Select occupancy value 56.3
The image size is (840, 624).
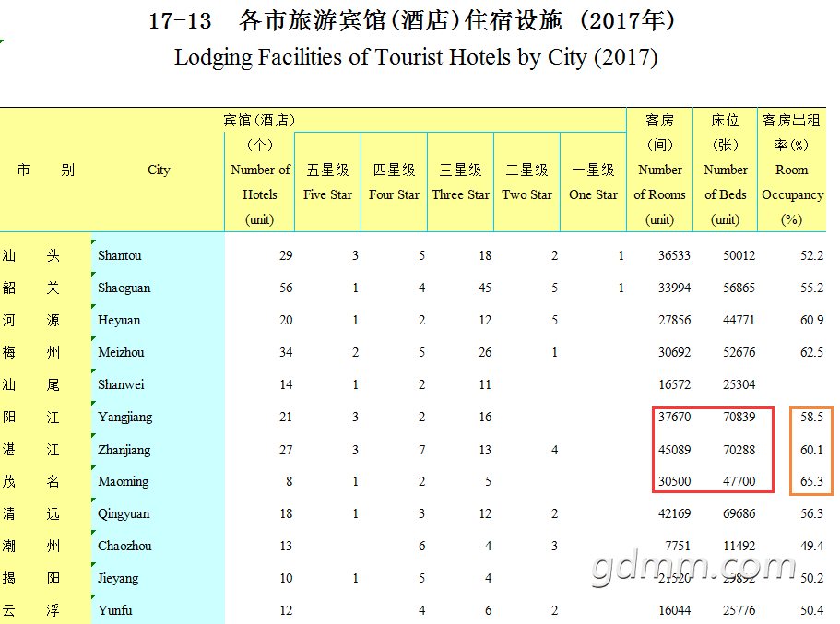coord(811,513)
